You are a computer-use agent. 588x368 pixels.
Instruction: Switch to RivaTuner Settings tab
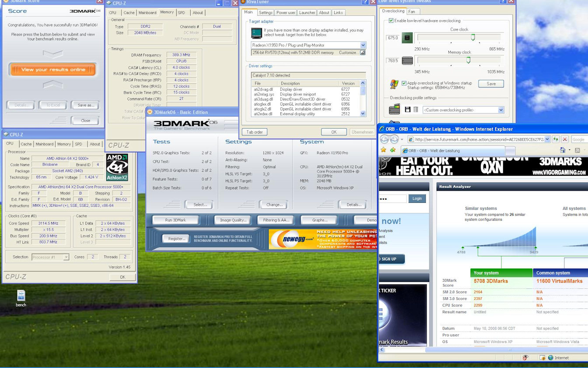266,13
